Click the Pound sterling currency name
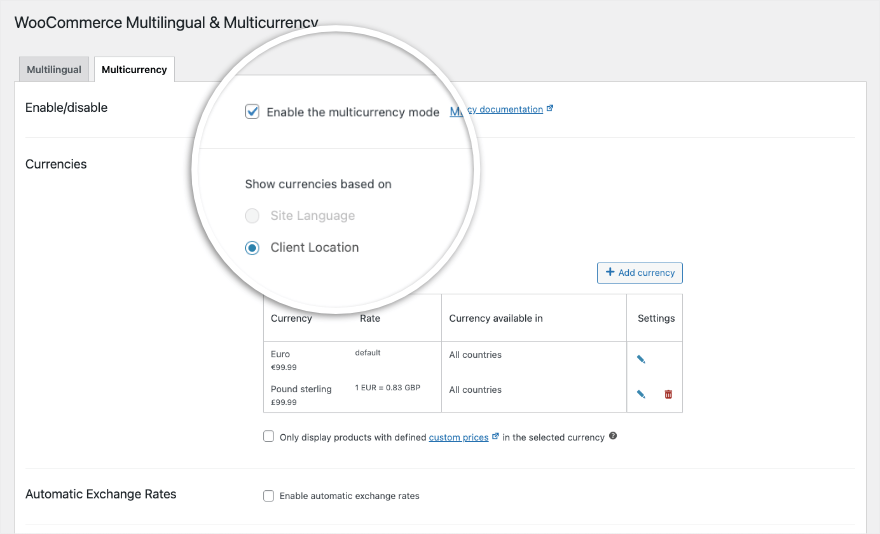This screenshot has height=534, width=880. coord(301,389)
